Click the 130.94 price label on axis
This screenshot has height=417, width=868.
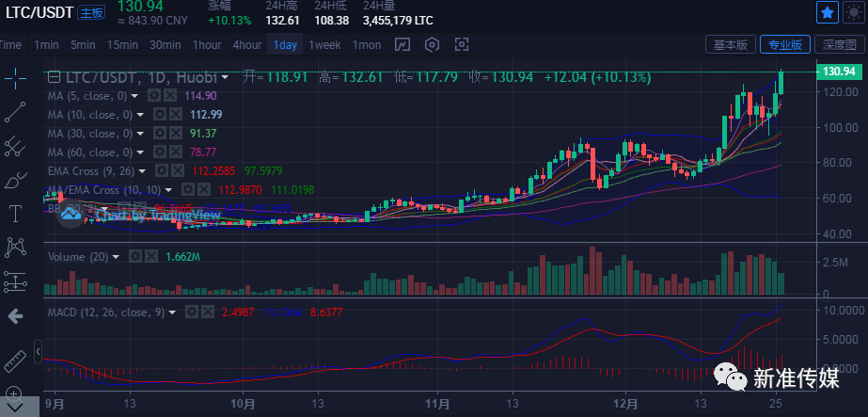click(x=839, y=72)
